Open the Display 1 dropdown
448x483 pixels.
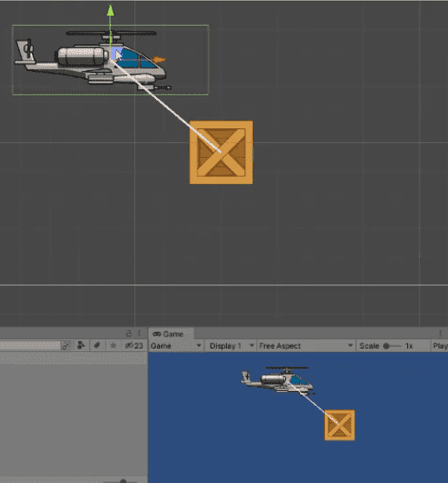tap(230, 346)
